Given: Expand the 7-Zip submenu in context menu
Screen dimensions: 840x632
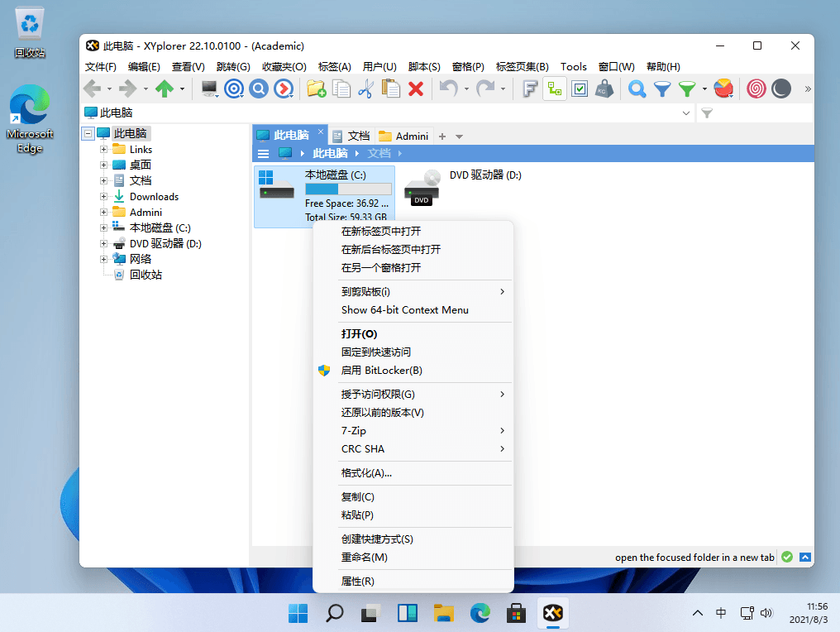Looking at the screenshot, I should 413,430.
